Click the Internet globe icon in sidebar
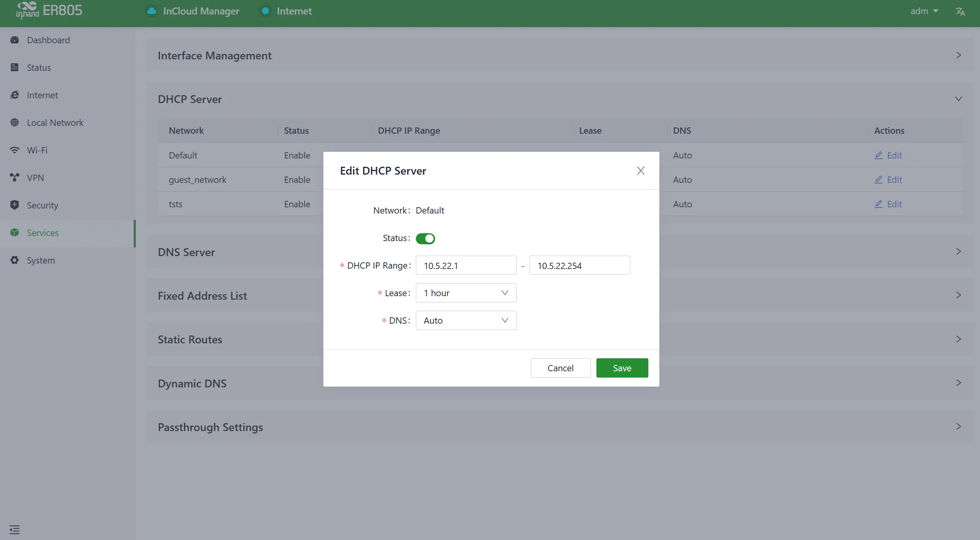Viewport: 980px width, 540px height. pos(15,95)
